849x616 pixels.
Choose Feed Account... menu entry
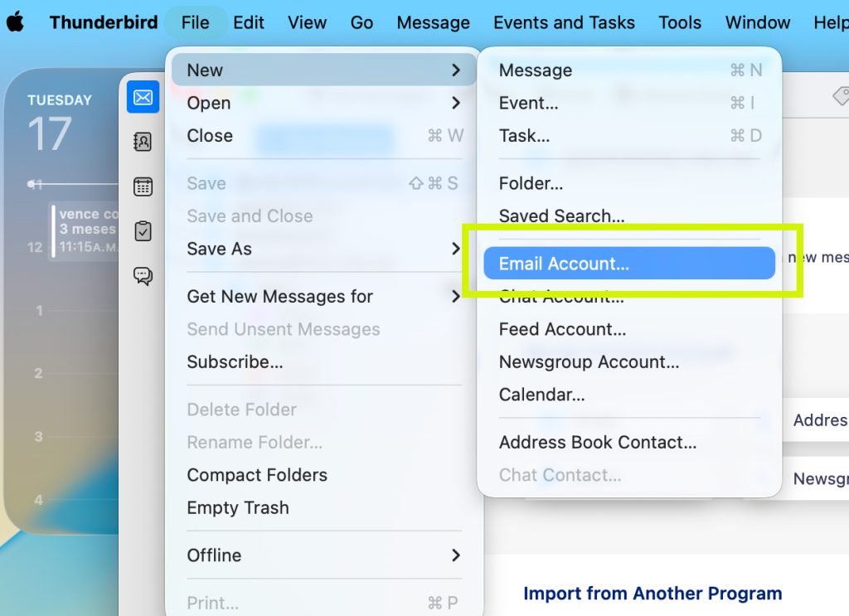[x=562, y=329]
